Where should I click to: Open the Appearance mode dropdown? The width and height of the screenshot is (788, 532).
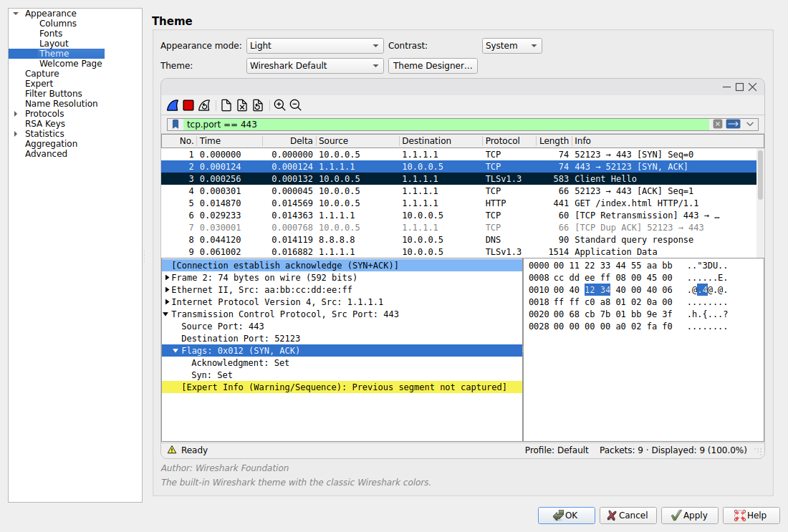(x=314, y=46)
